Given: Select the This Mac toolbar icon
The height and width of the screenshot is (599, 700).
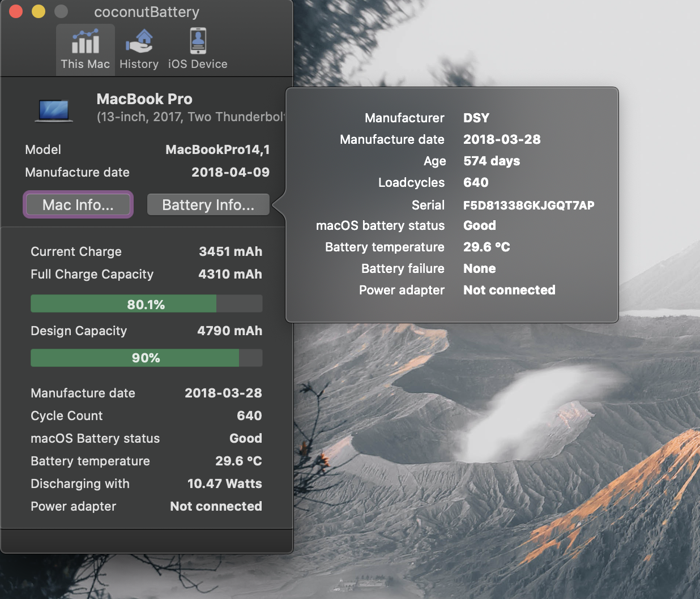Looking at the screenshot, I should (86, 49).
